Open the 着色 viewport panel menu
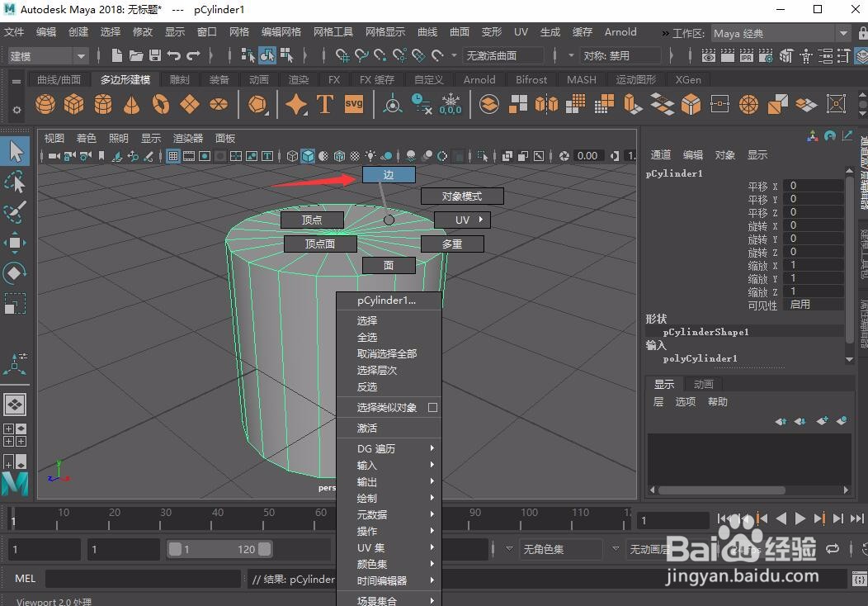Image resolution: width=868 pixels, height=606 pixels. (x=86, y=139)
